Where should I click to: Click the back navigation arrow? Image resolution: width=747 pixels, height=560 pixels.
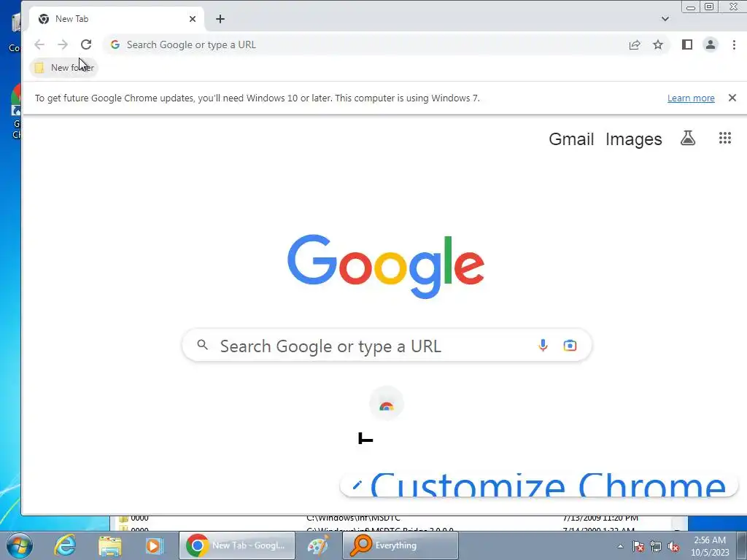(x=39, y=44)
